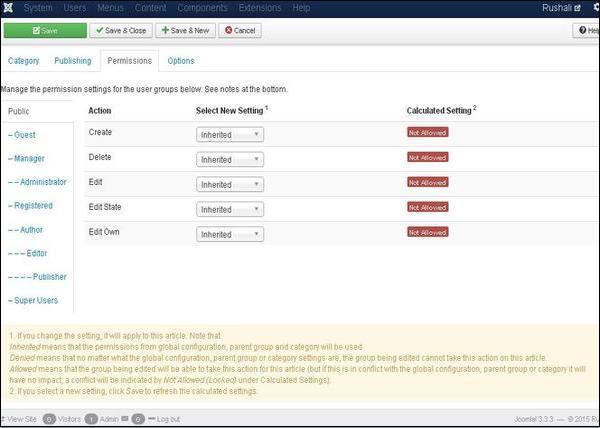Screen dimensions: 600x428
Task: Click the Joomla logo icon
Action: click(8, 8)
